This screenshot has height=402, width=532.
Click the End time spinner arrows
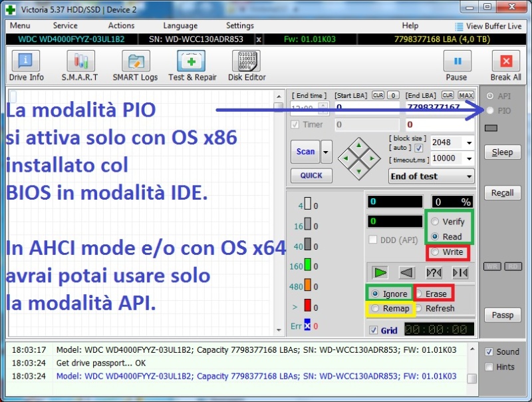click(x=323, y=108)
